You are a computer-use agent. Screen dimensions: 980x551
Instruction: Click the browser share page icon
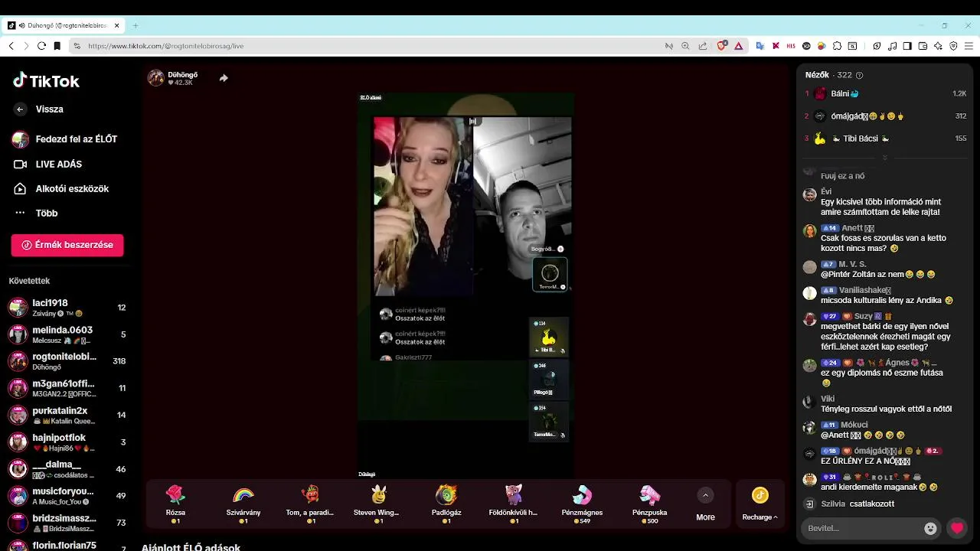pos(703,46)
